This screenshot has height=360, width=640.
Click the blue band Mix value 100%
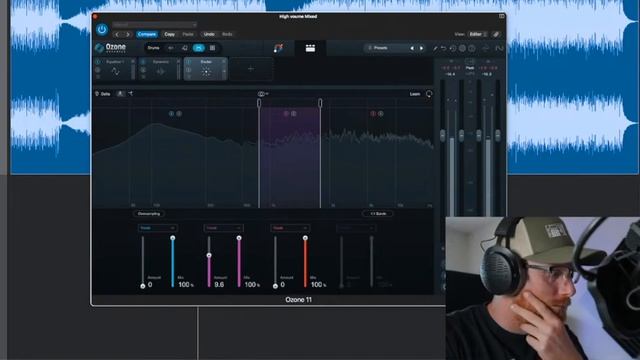click(186, 284)
